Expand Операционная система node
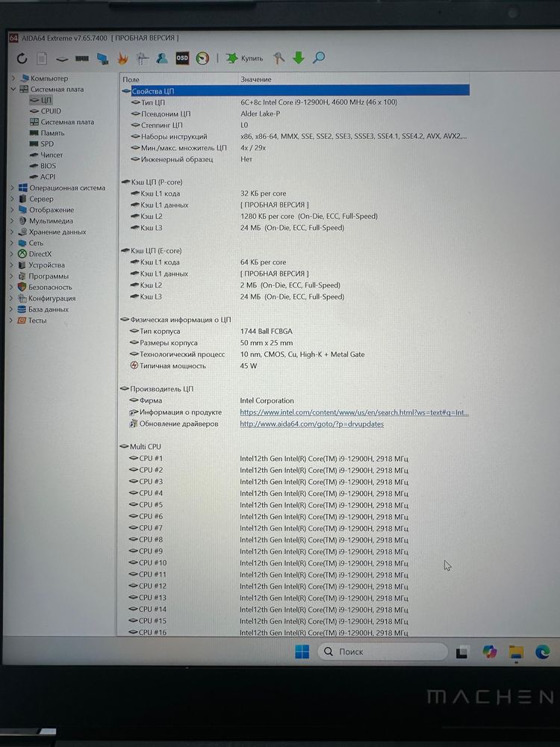The height and width of the screenshot is (747, 560). click(13, 187)
